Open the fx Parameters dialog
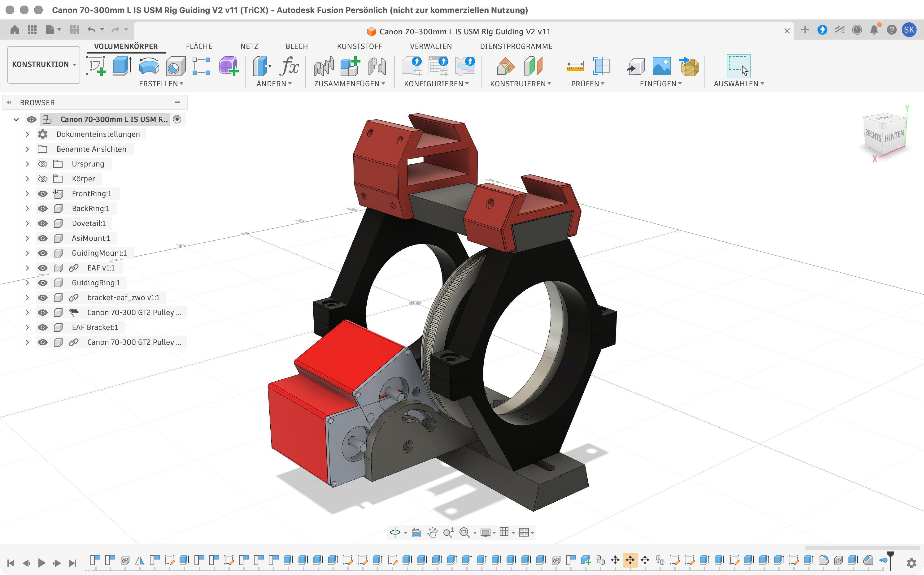The width and height of the screenshot is (924, 575). pos(289,66)
